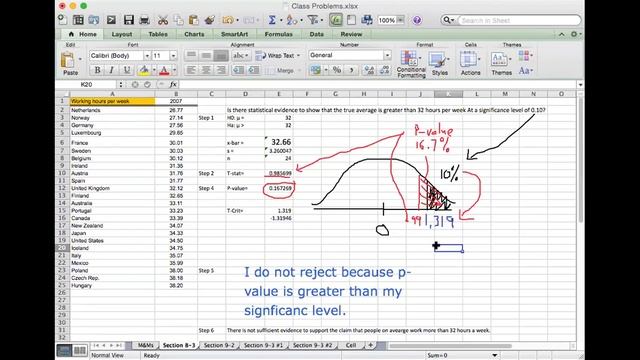Open the ribbon settings gear
This screenshot has height=360, width=640.
tap(574, 34)
